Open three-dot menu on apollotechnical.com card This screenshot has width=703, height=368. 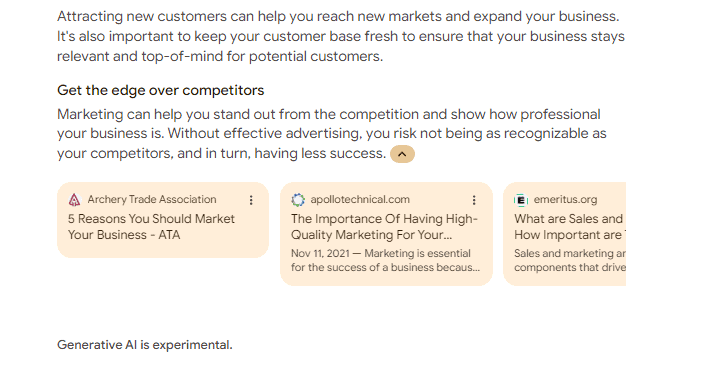(x=474, y=200)
